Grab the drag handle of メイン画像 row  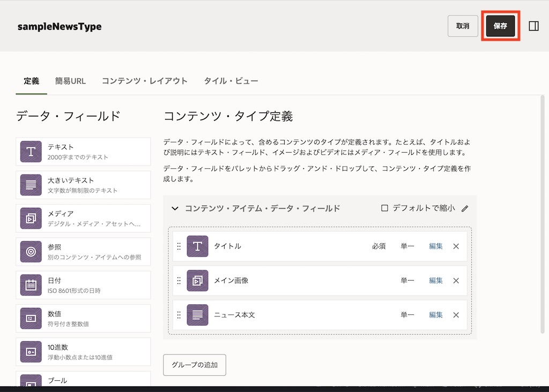pyautogui.click(x=179, y=281)
